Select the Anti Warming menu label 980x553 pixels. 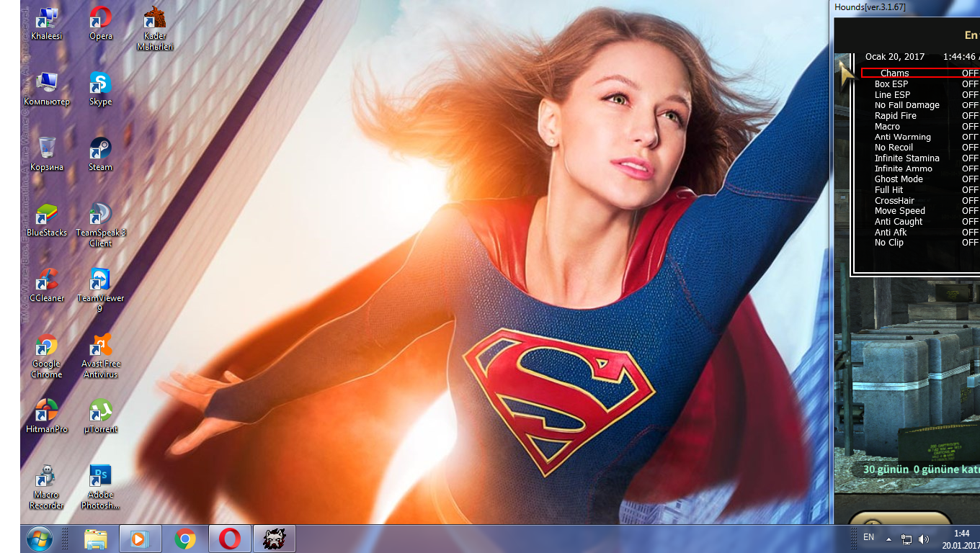[903, 137]
